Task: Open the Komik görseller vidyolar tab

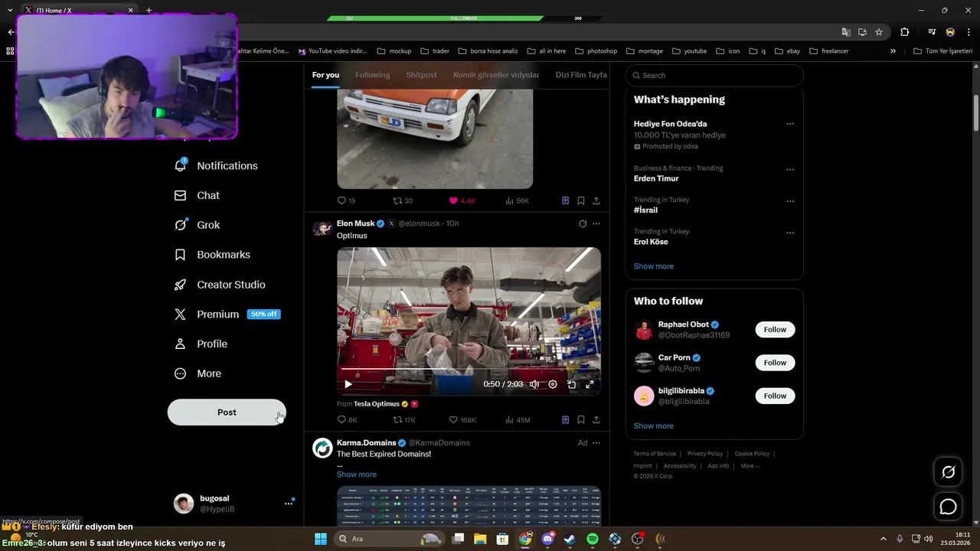Action: (x=496, y=75)
